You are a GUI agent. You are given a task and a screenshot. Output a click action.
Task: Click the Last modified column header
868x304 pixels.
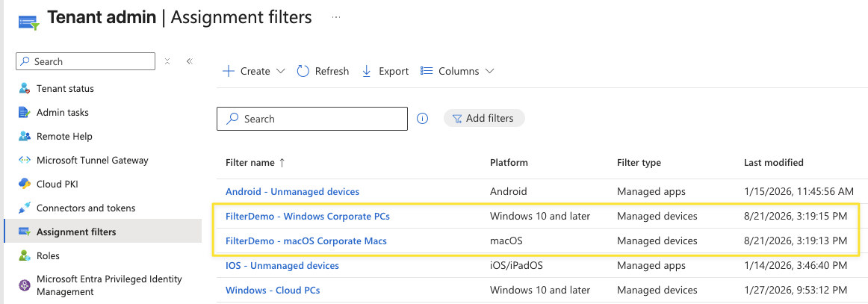pyautogui.click(x=773, y=163)
